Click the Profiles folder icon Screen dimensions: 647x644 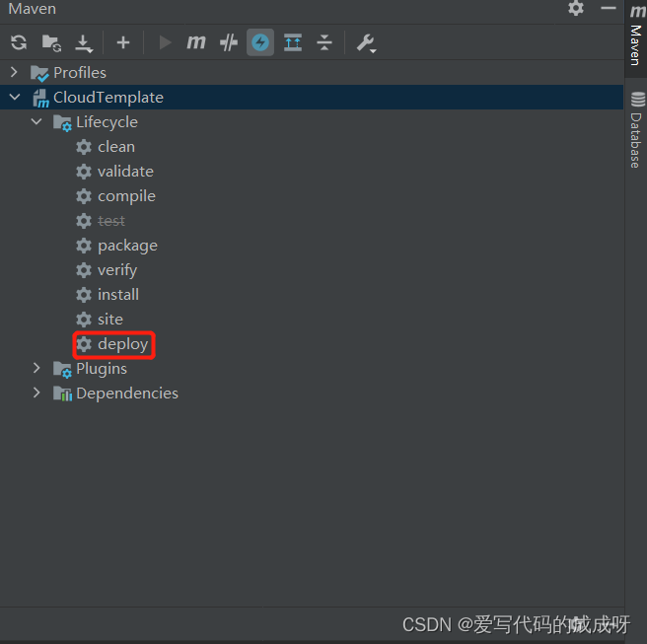tap(39, 73)
